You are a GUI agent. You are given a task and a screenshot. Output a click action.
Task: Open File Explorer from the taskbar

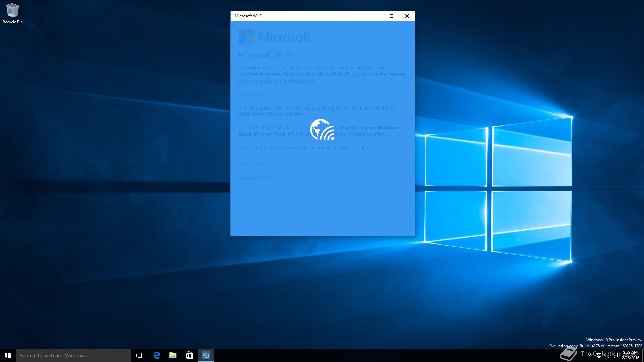[x=173, y=355]
